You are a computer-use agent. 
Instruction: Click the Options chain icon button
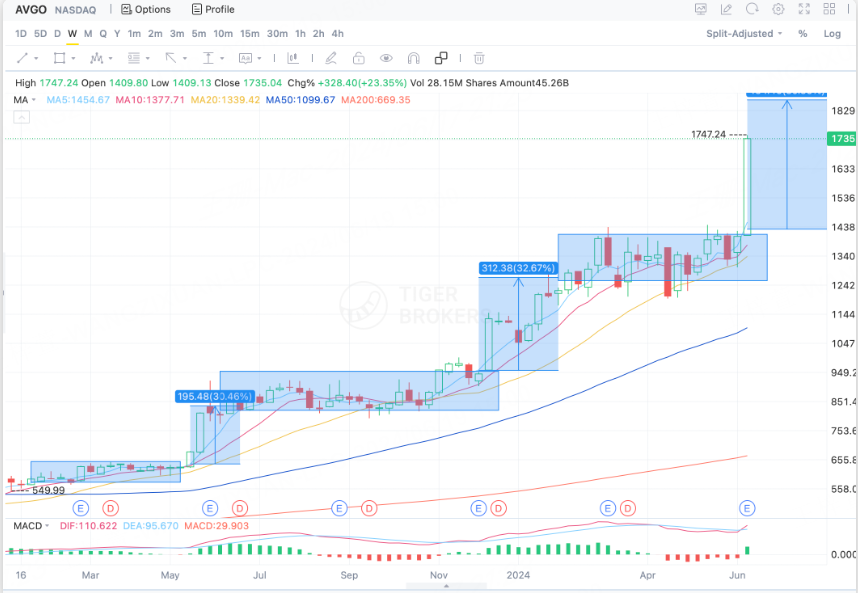pyautogui.click(x=146, y=9)
